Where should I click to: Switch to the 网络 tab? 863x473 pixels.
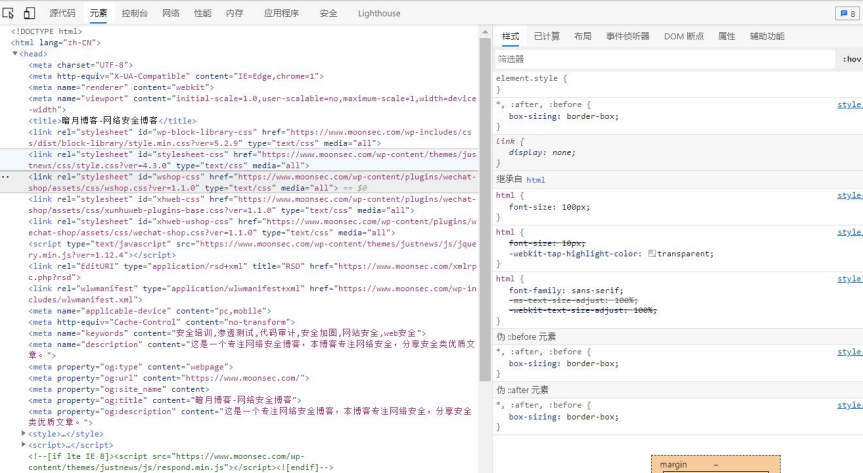click(x=171, y=13)
